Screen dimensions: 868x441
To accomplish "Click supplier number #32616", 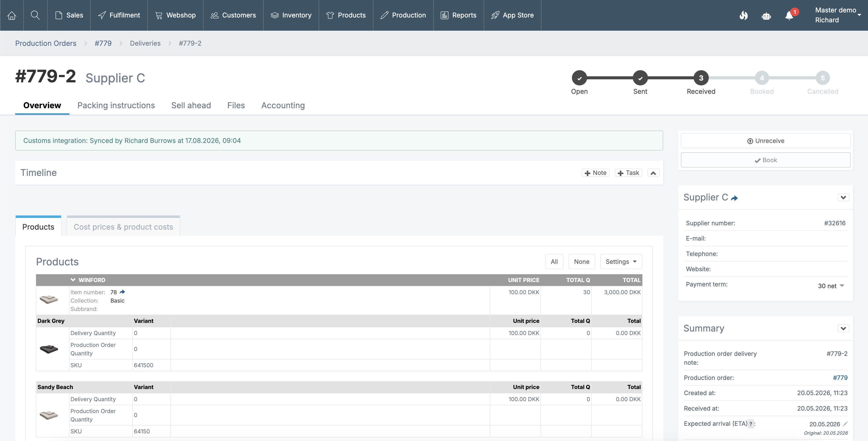I will (x=835, y=223).
